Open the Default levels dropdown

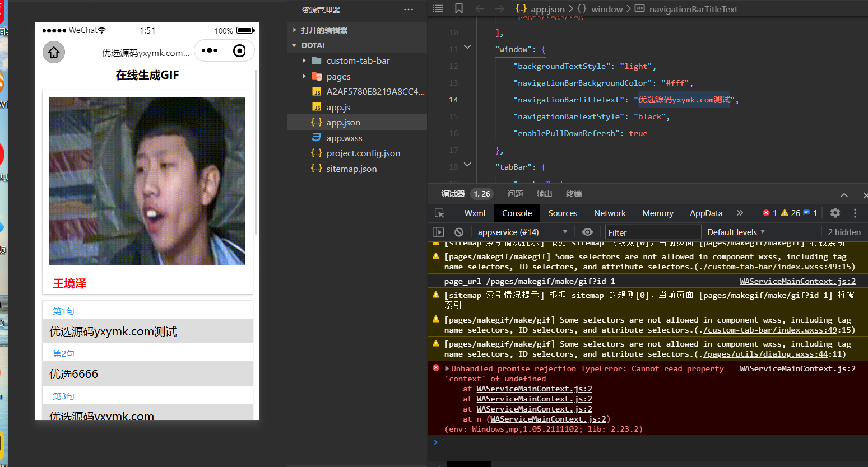pos(736,232)
